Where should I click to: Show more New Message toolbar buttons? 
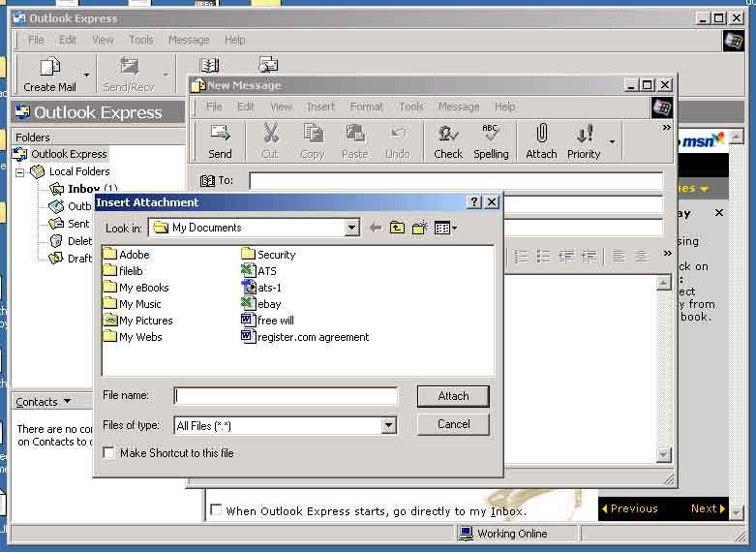pos(666,128)
